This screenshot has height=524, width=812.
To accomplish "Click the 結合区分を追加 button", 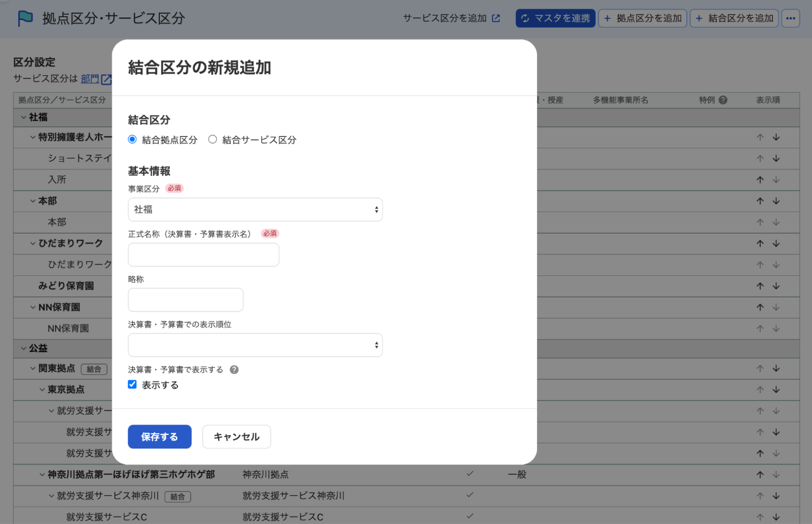I will 734,19.
